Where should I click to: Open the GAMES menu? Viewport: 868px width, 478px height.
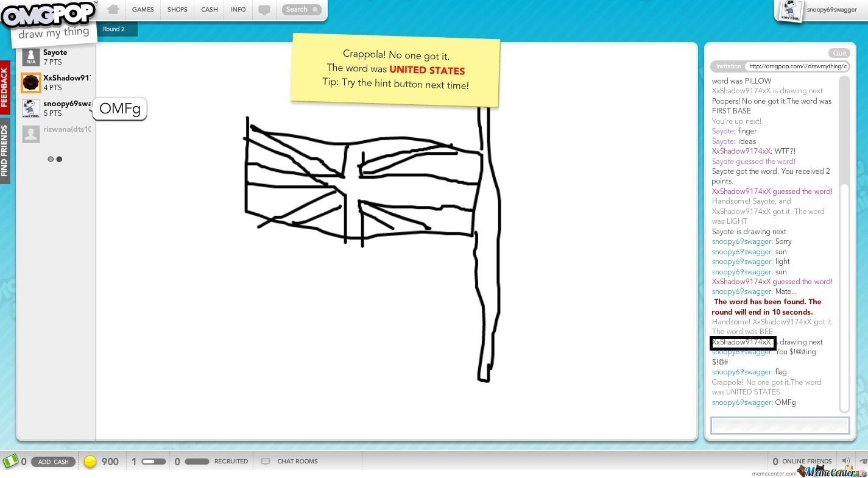point(143,9)
